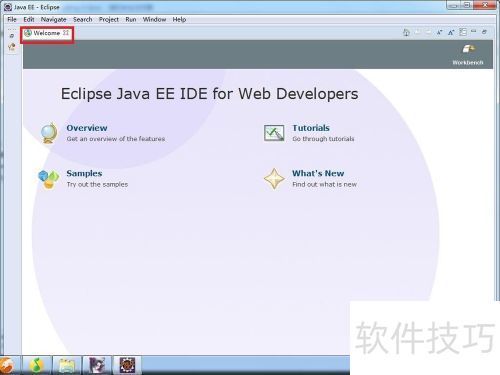Click the Home icon in Welcome toolbar
This screenshot has width=500, height=375.
point(406,32)
